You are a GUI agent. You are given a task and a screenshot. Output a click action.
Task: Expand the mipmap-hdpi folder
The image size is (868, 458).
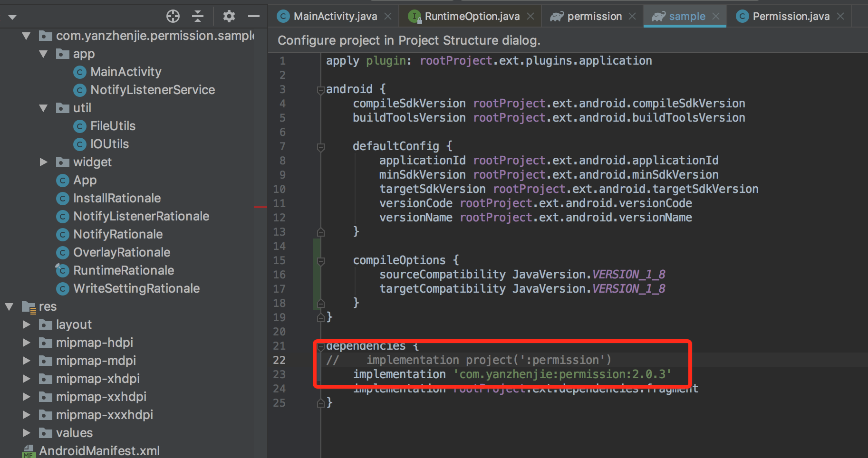26,343
